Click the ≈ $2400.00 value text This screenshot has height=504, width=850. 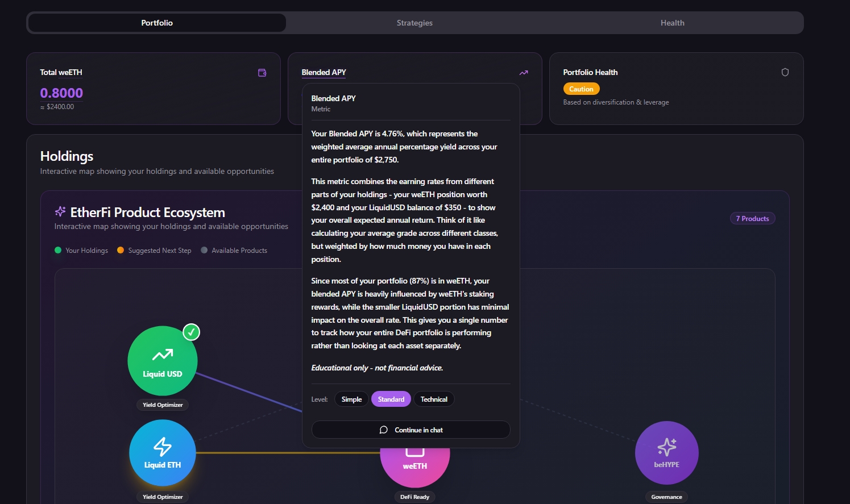coord(57,107)
